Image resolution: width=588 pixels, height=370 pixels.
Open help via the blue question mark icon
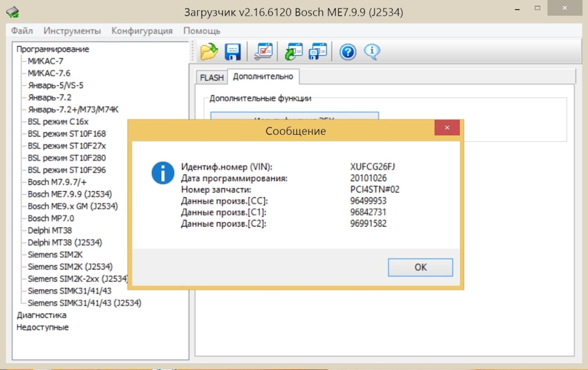[x=347, y=51]
